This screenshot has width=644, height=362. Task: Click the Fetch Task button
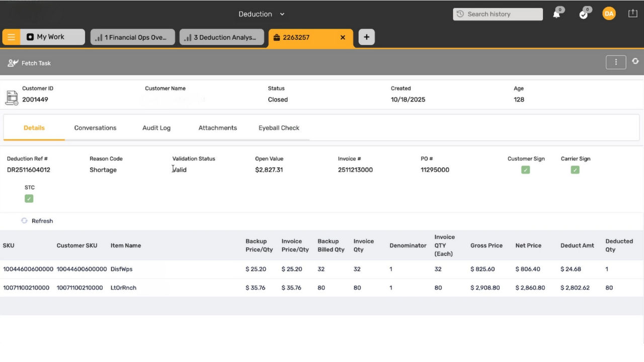pos(30,63)
